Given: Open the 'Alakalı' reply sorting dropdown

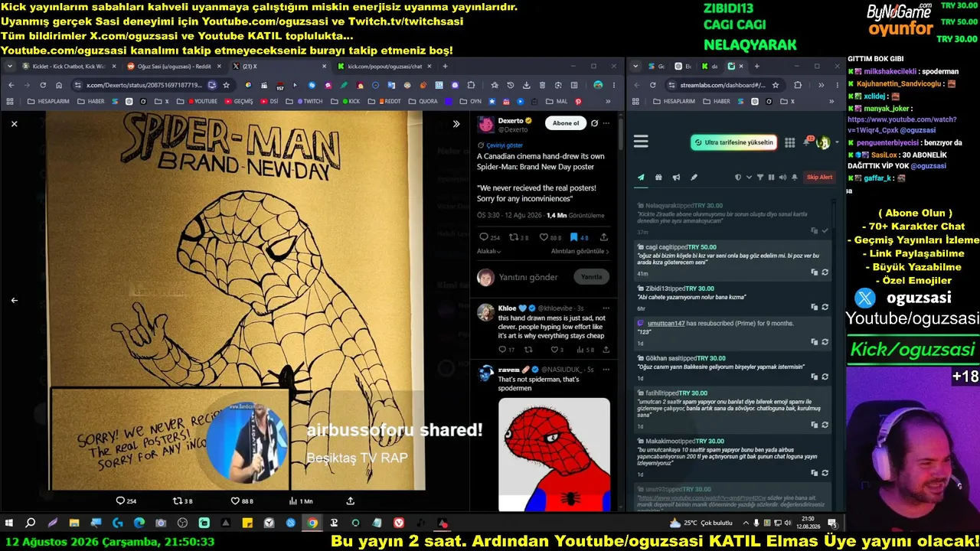Looking at the screenshot, I should coord(489,251).
